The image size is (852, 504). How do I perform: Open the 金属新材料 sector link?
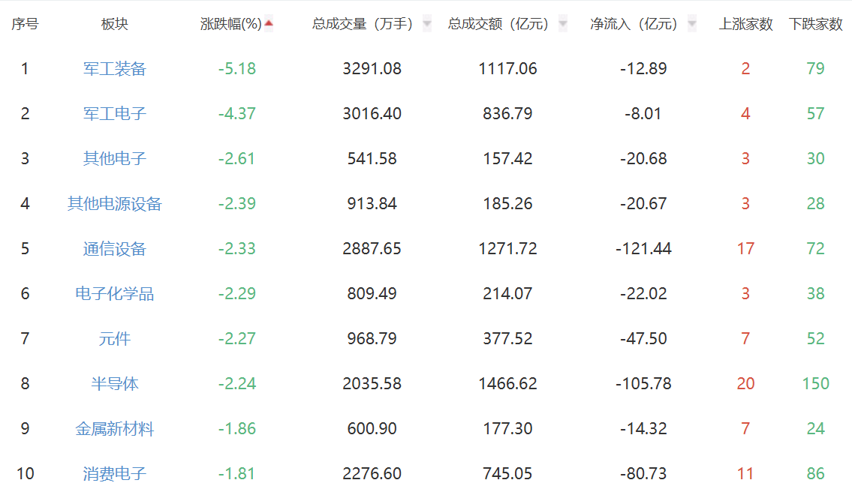[x=115, y=429]
